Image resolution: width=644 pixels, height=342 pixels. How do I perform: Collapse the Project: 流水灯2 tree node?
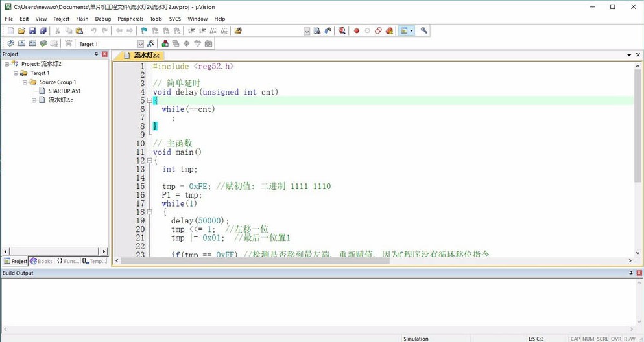coord(6,64)
